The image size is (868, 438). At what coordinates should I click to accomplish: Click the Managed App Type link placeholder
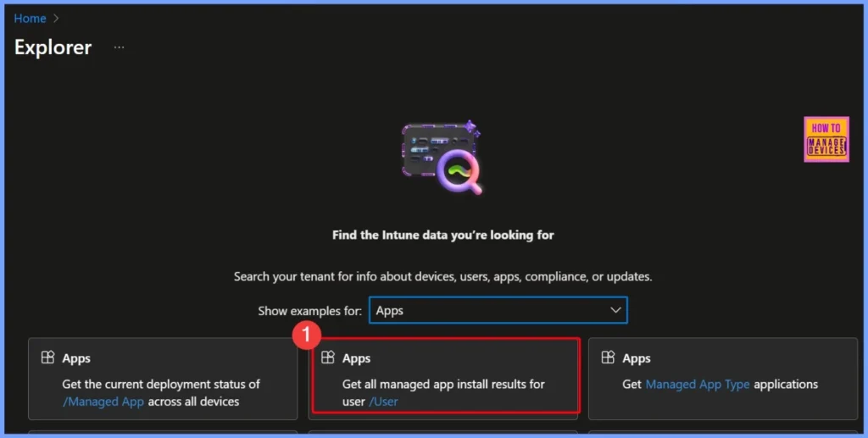pyautogui.click(x=698, y=385)
